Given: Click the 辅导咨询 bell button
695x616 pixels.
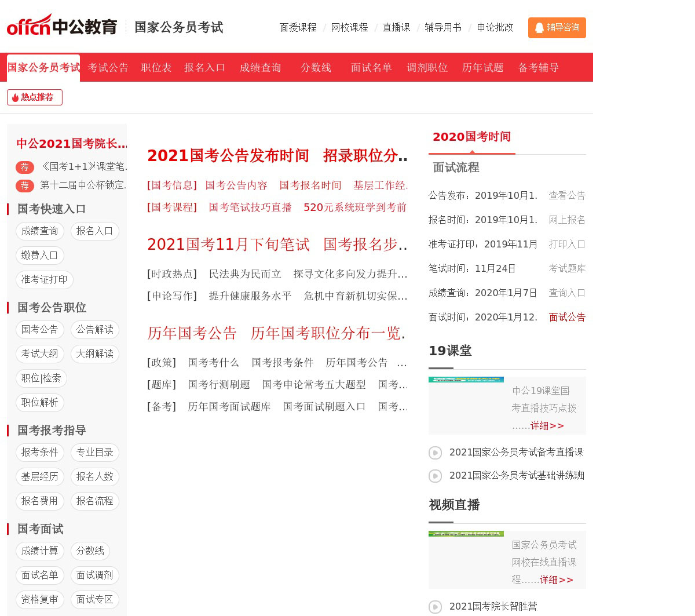Looking at the screenshot, I should 557,28.
